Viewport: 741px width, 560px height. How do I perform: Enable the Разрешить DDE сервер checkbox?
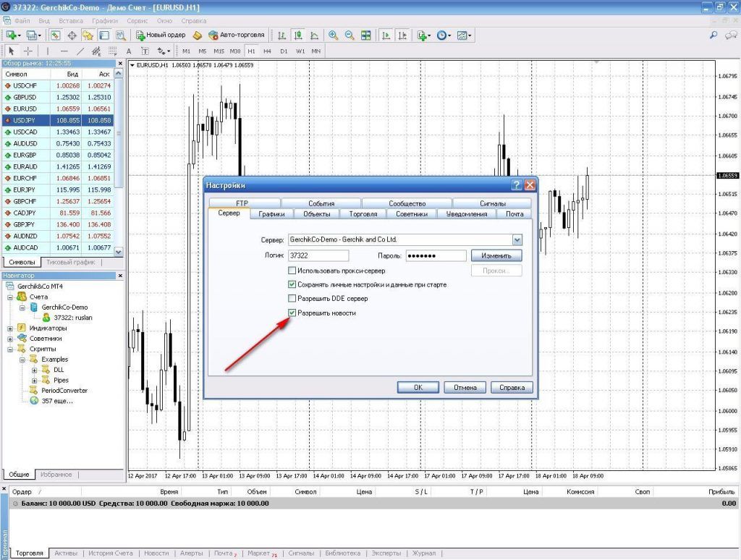292,299
